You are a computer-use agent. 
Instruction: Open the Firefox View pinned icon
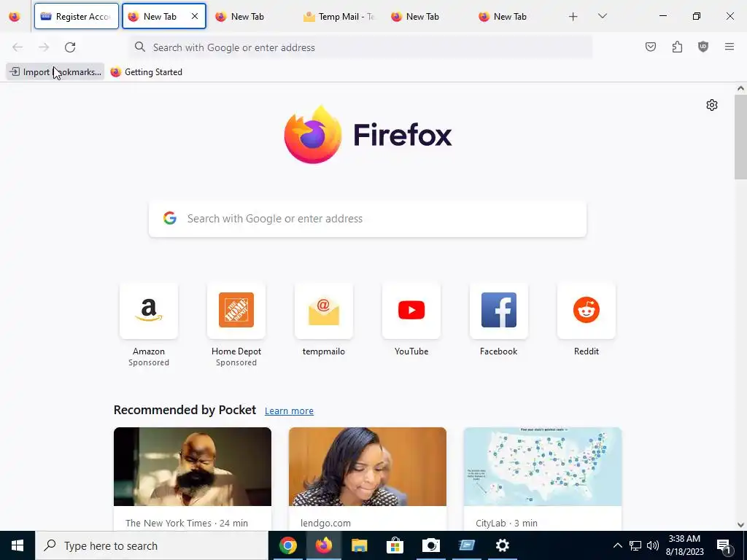point(15,16)
